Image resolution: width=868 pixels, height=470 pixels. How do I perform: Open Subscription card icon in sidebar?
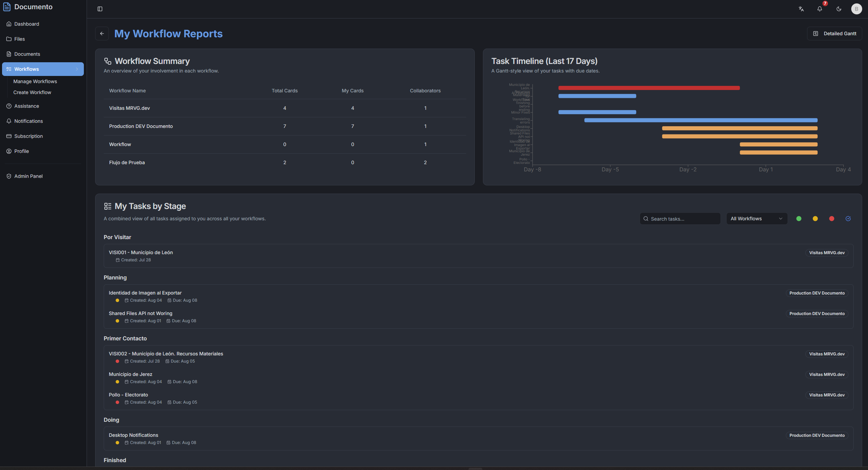coord(9,136)
